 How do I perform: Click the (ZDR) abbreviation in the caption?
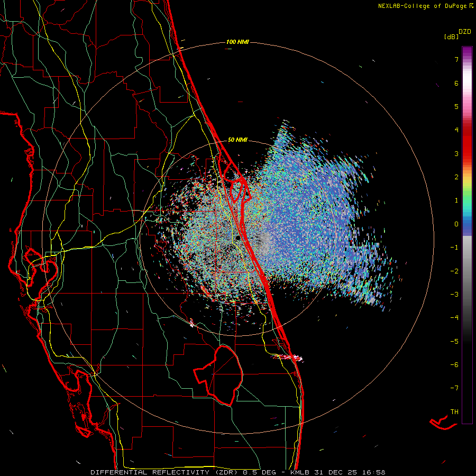[x=226, y=472]
